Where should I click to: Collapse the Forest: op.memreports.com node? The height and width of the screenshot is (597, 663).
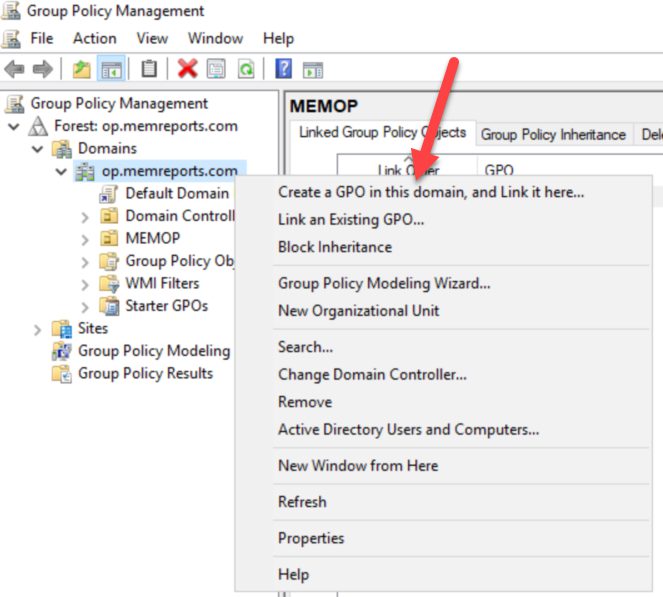[x=14, y=126]
